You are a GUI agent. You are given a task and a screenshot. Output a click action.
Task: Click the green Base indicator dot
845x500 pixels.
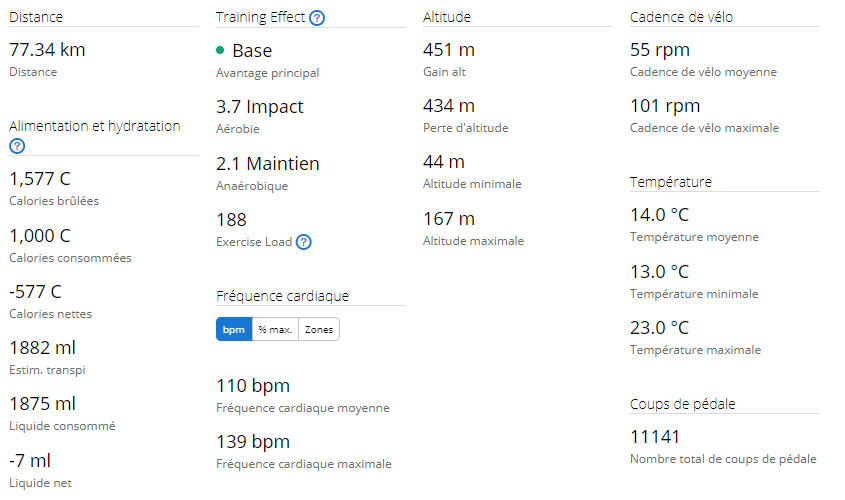coord(220,50)
